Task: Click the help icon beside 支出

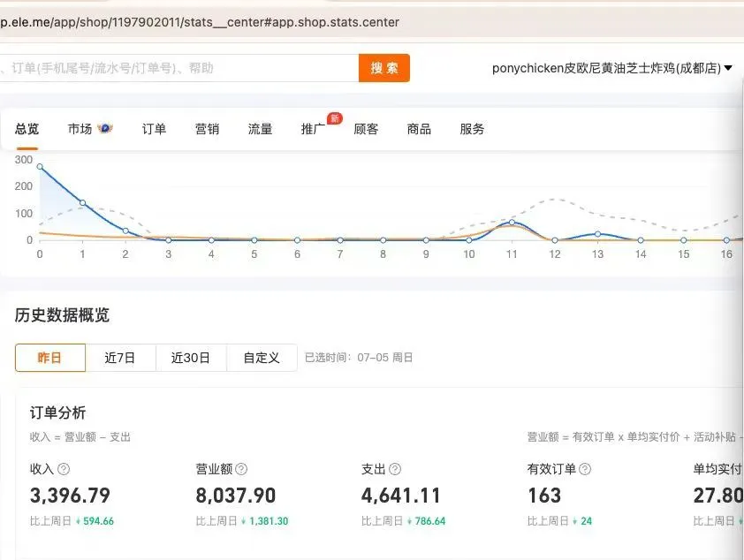Action: [x=395, y=469]
